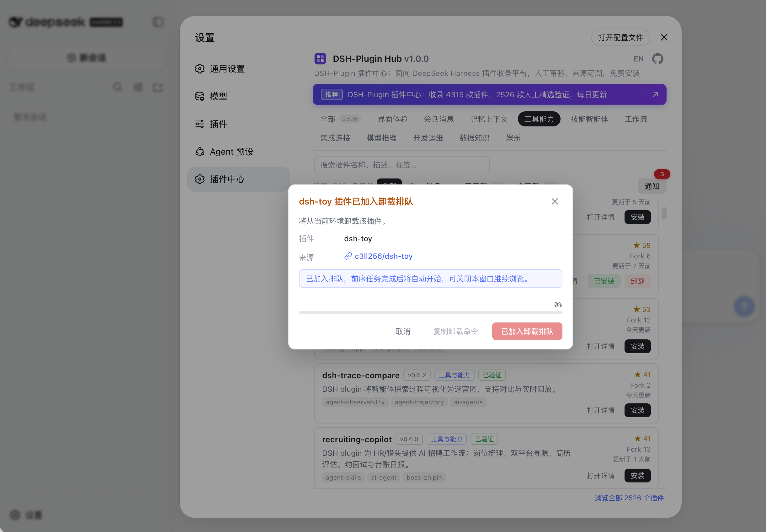Screen dimensions: 766x532
Task: Click the recruiting-copilot plugin title
Action: click(357, 439)
